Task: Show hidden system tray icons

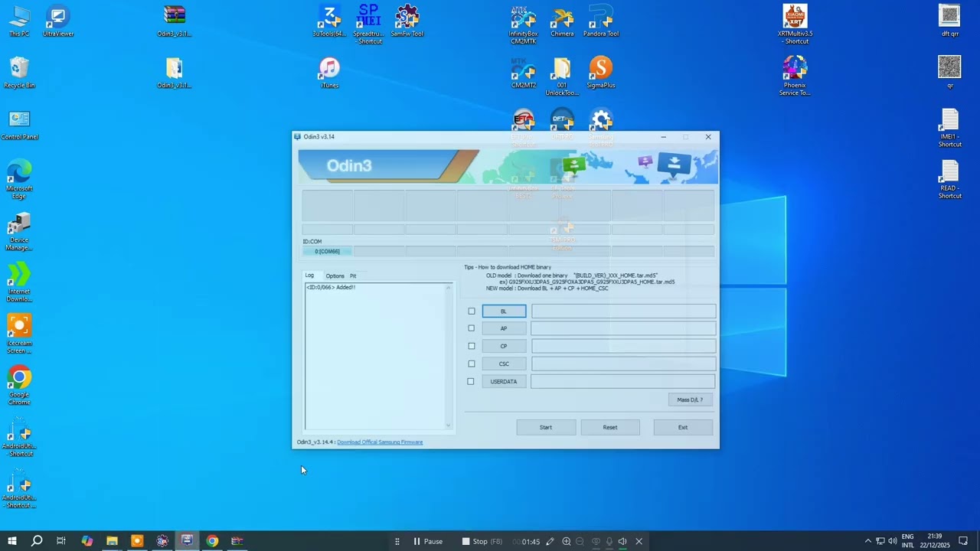Action: click(867, 541)
